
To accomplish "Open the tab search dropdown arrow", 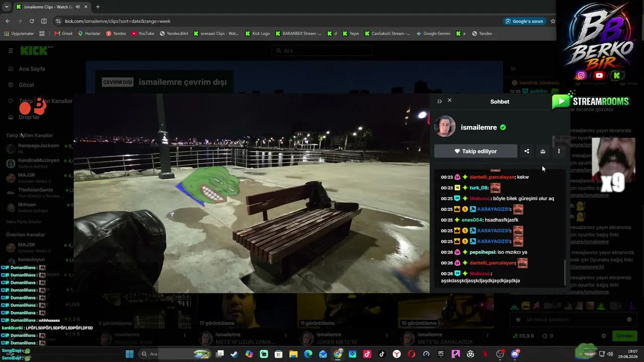I will tap(7, 7).
